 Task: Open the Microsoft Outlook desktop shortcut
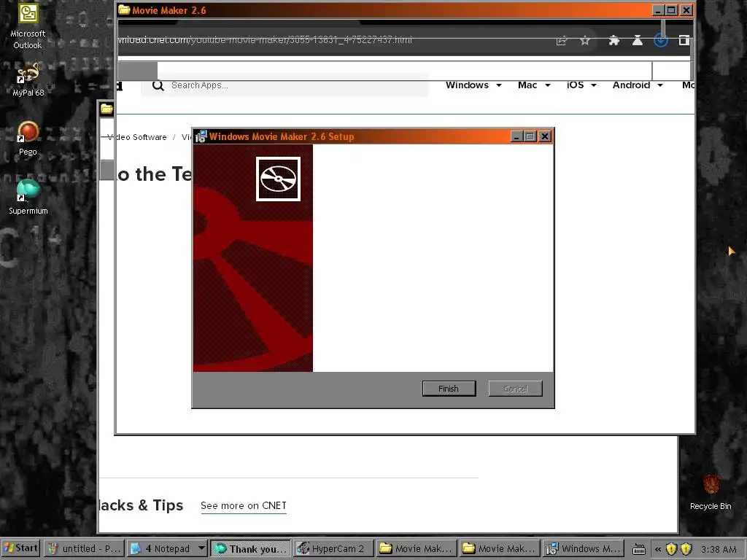pos(28,26)
